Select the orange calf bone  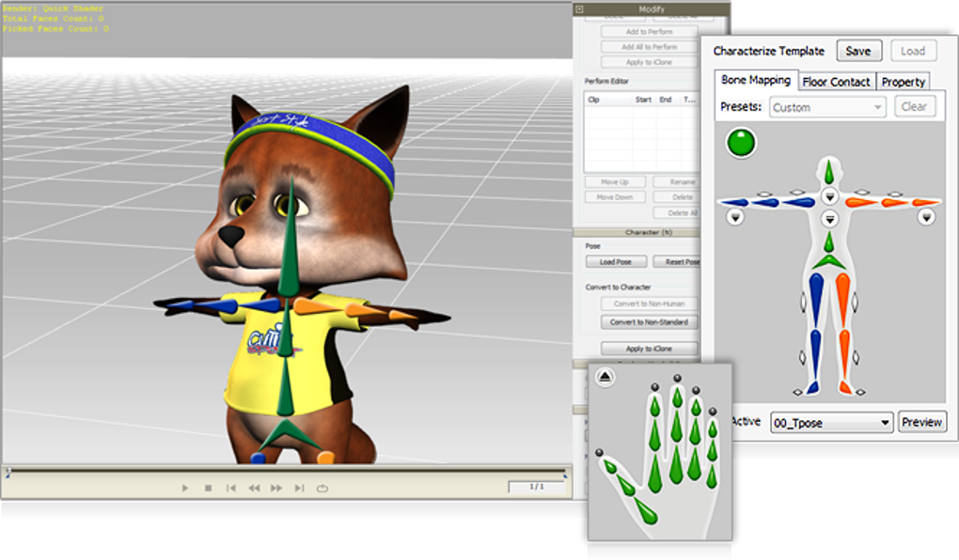pos(844,354)
